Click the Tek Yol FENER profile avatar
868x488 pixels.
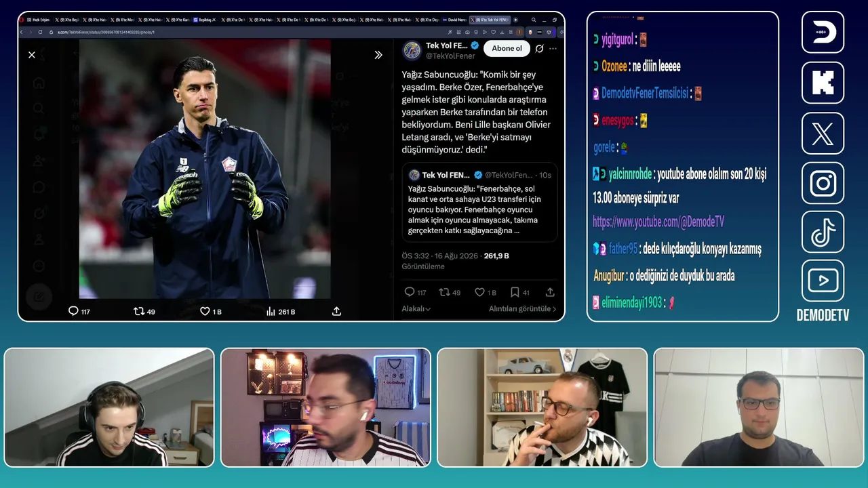click(x=412, y=50)
